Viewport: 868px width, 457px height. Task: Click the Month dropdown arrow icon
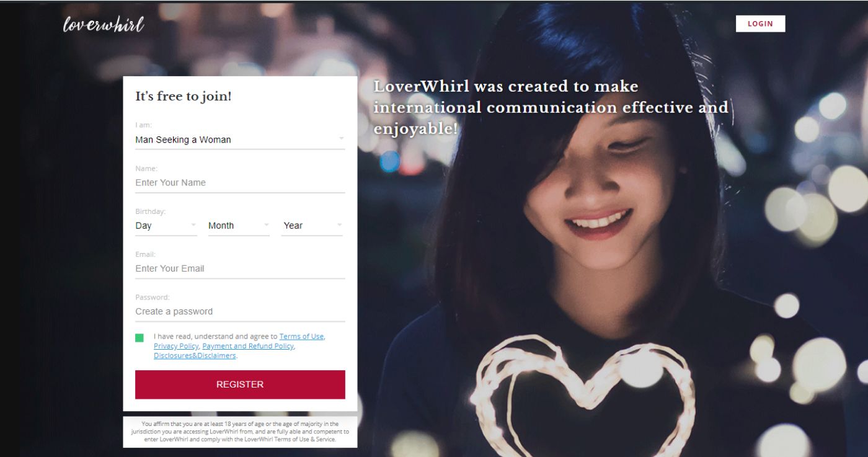266,224
